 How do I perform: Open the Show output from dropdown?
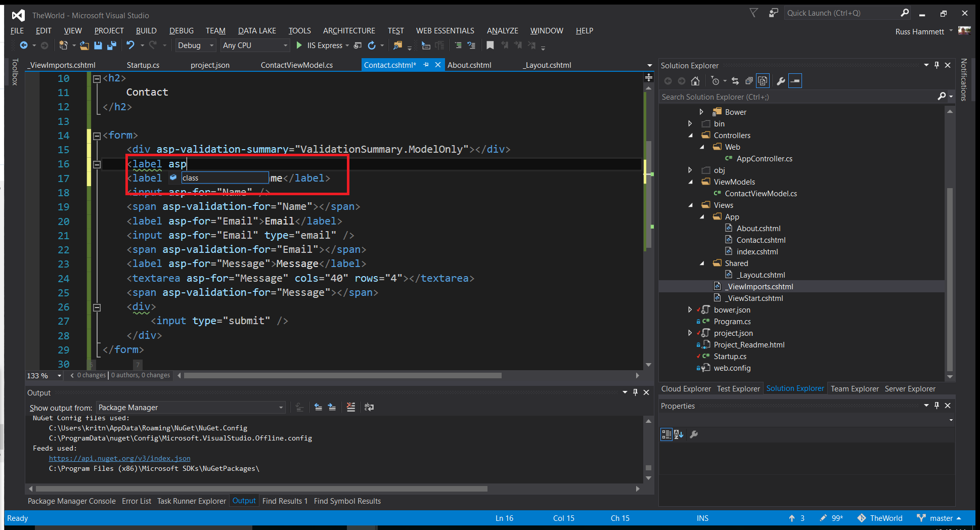[191, 408]
